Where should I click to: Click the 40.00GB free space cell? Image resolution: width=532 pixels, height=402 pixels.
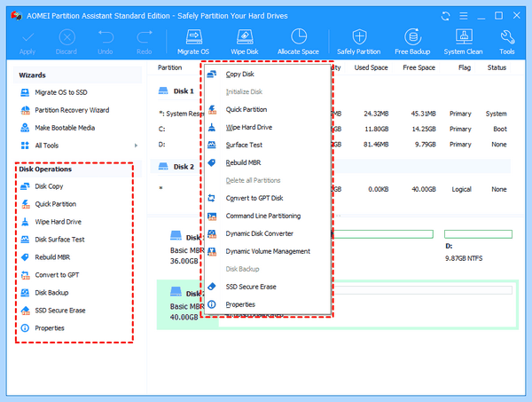coord(424,189)
